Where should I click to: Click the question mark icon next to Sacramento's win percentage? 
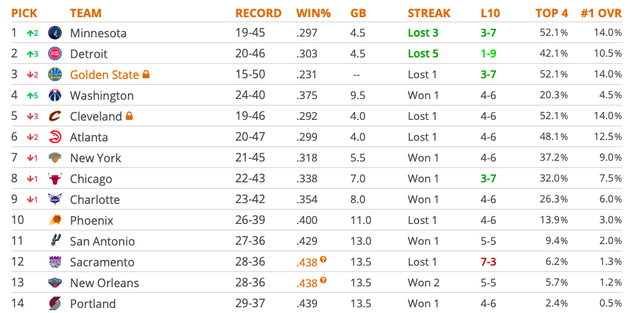pos(323,259)
